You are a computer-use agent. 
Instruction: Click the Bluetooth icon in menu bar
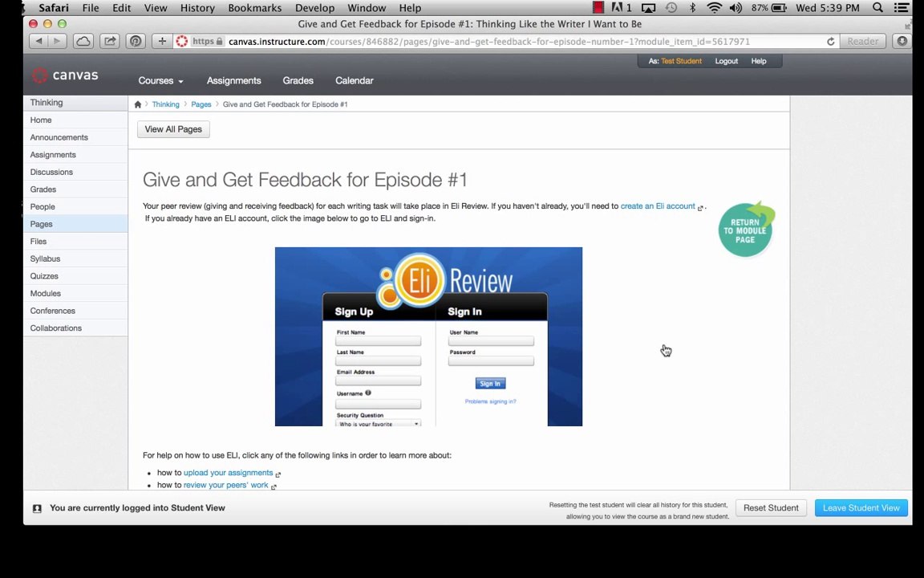pyautogui.click(x=692, y=8)
